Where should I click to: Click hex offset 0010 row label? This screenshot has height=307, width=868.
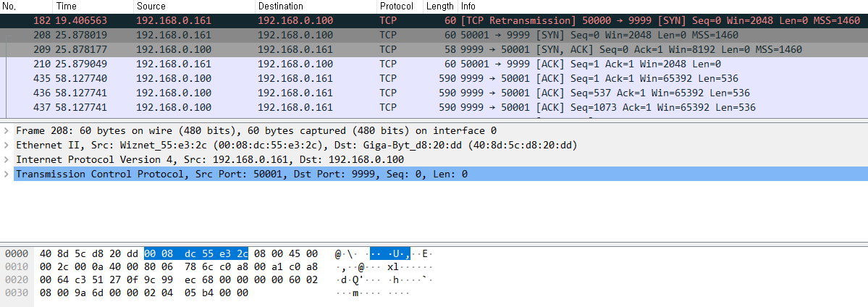pyautogui.click(x=17, y=266)
